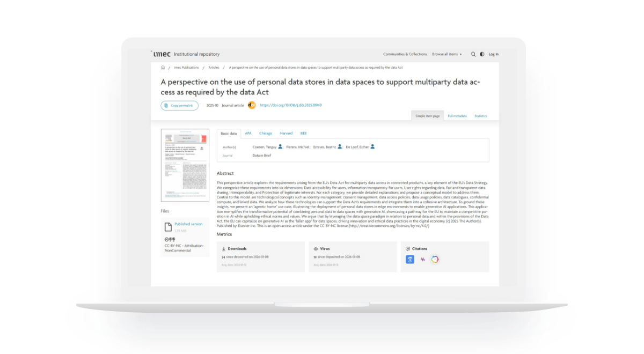This screenshot has width=644, height=354.
Task: Open the Google Scholar citations icon
Action: pyautogui.click(x=410, y=260)
